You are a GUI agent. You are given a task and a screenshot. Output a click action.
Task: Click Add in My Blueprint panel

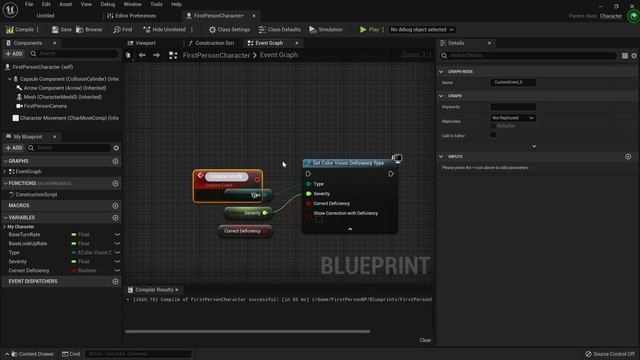click(x=14, y=148)
